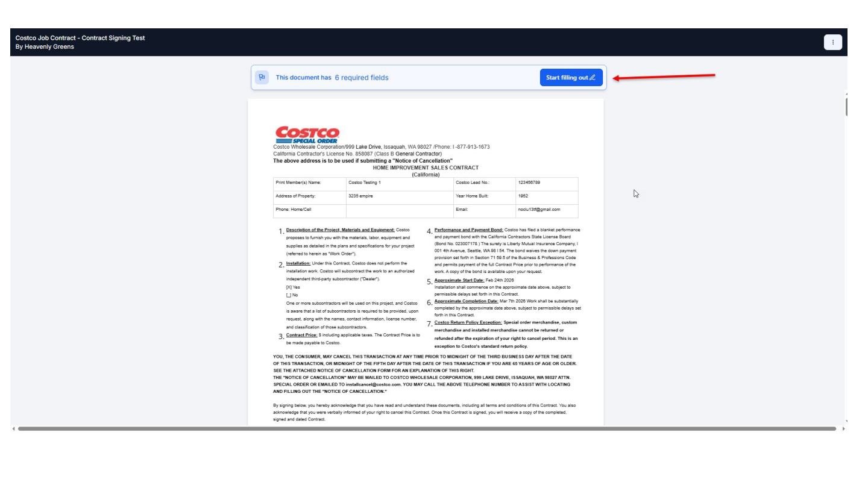Viewport: 868px width, 488px height.
Task: Click the "Year Home Built:" table cell
Action: [485, 198]
